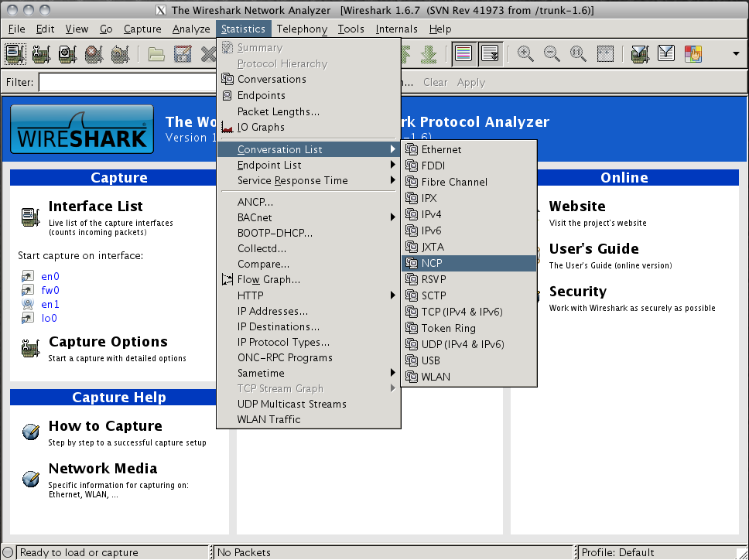
Task: Choose IO Graphs menu entry
Action: 309,128
